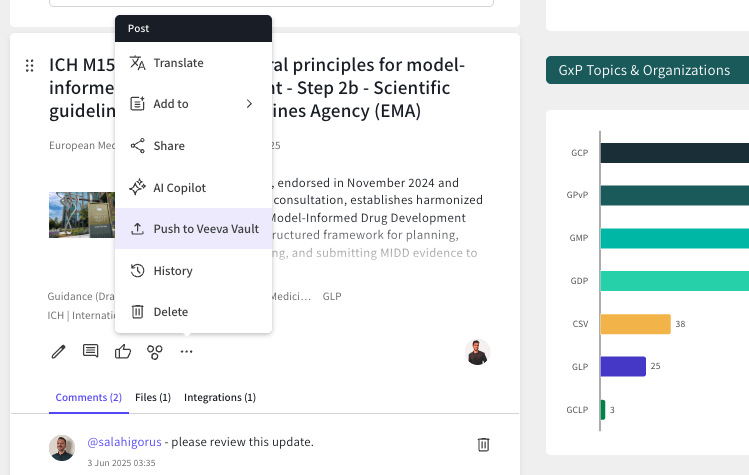Click the edit pencil icon on post

(59, 351)
